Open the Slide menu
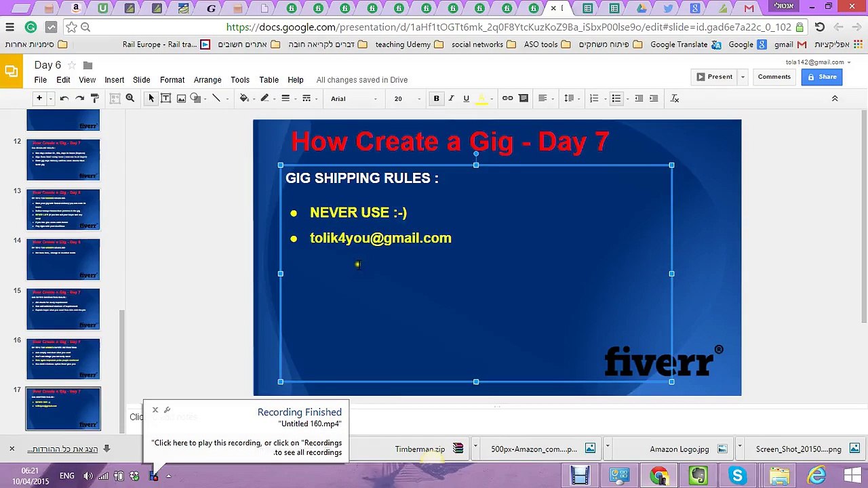Image resolution: width=868 pixels, height=488 pixels. point(142,80)
